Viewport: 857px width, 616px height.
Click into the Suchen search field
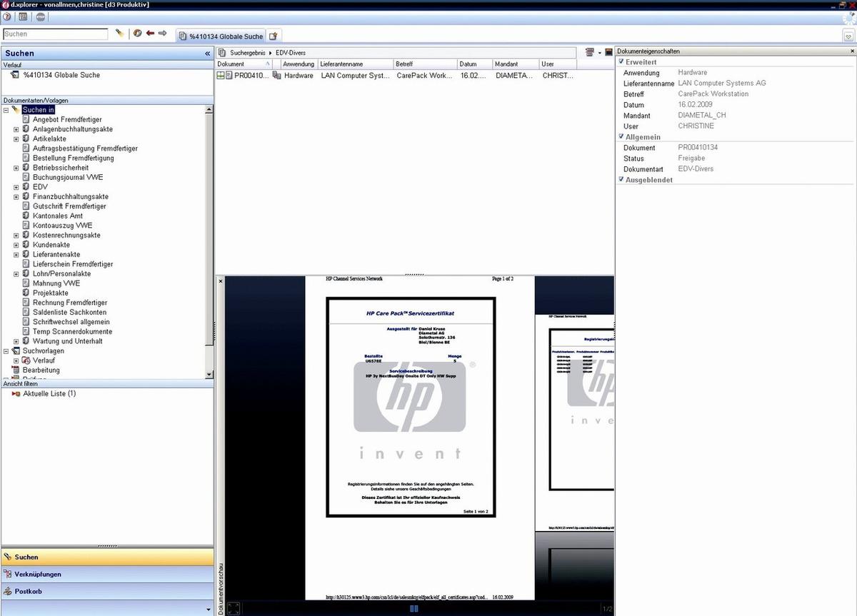coord(56,34)
